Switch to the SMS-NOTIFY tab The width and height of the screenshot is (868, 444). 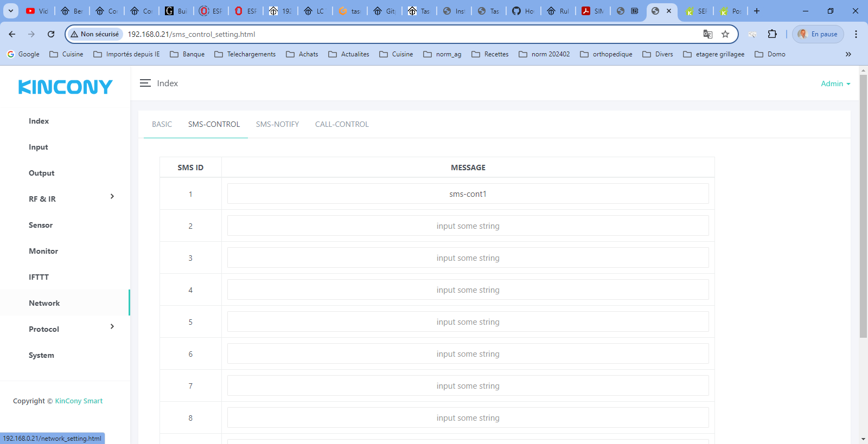point(277,124)
